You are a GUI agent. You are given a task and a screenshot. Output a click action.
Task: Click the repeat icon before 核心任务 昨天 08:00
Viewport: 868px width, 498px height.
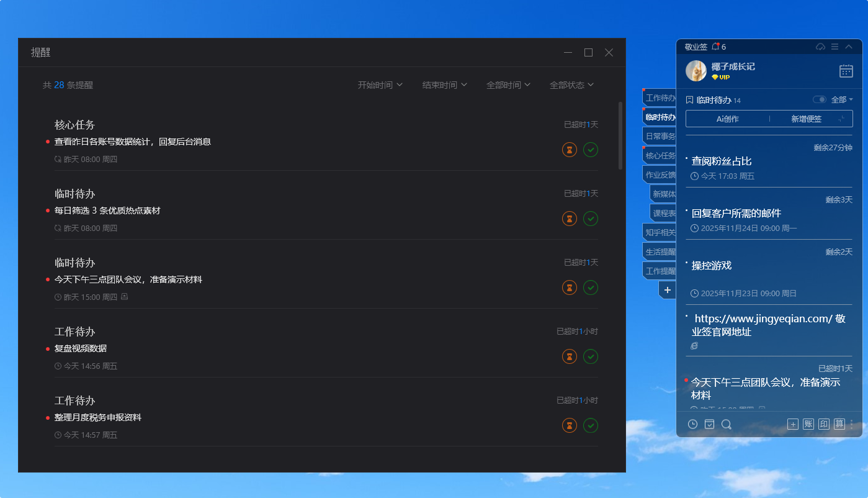[x=58, y=160]
